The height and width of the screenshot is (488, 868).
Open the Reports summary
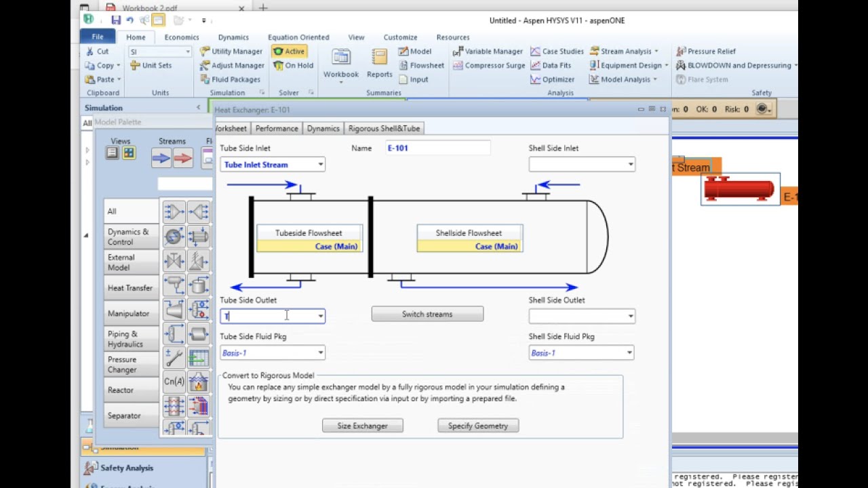379,63
